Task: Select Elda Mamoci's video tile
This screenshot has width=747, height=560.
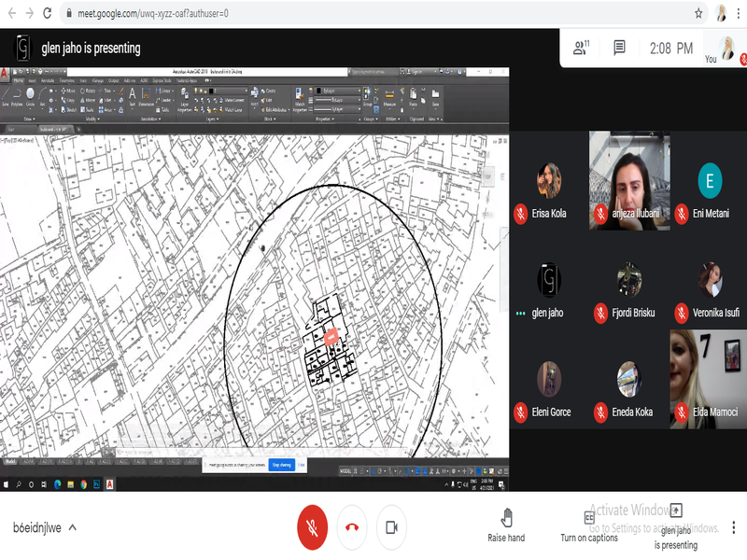Action: (708, 379)
